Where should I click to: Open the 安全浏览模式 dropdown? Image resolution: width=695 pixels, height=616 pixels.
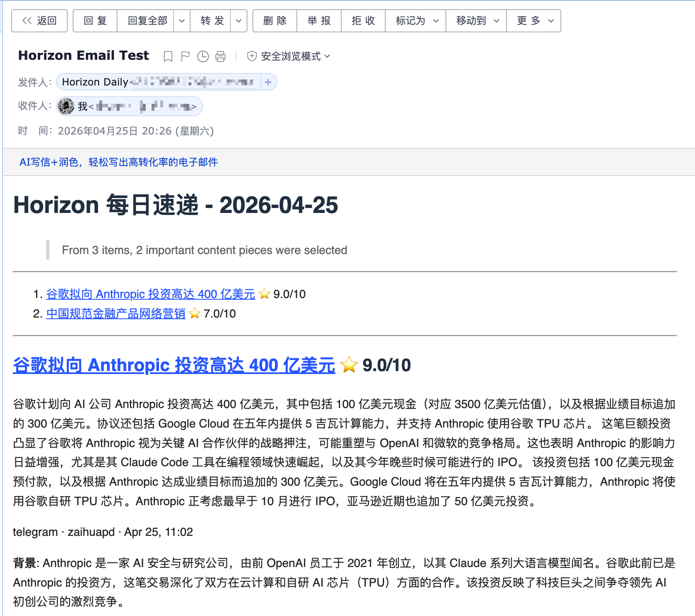tap(296, 56)
